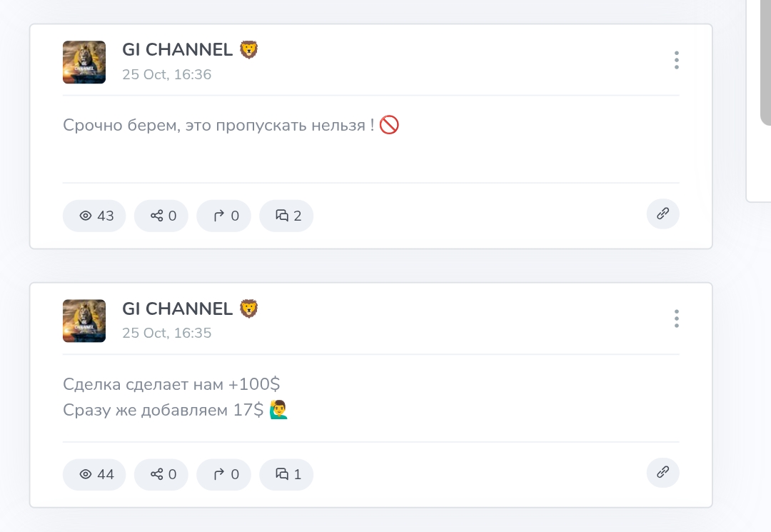Click timestamp 25 Oct, 16:36

point(166,74)
